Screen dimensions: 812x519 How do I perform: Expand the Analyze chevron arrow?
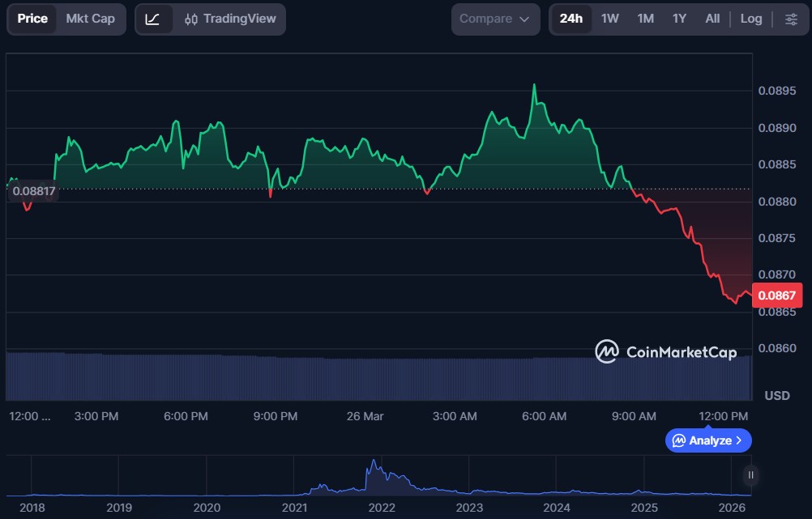(x=738, y=440)
